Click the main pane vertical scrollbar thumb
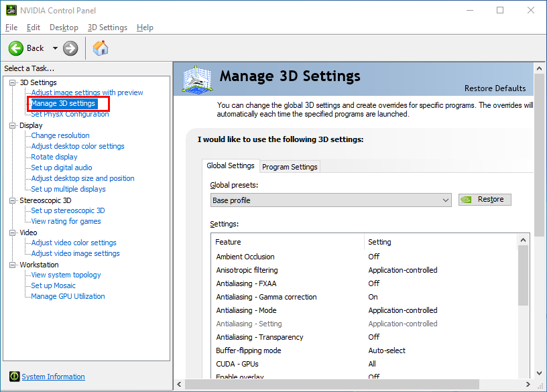Viewport: 547px width, 392px height. coord(540,155)
